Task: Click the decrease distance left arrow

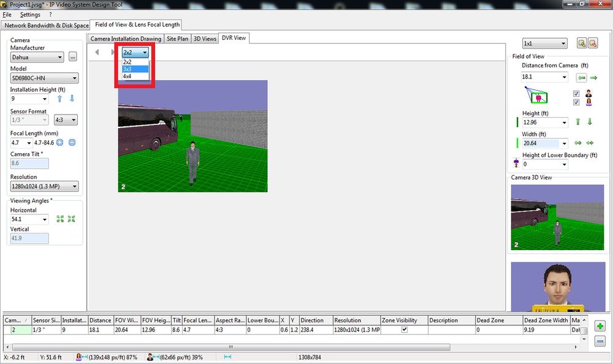Action: pos(582,78)
